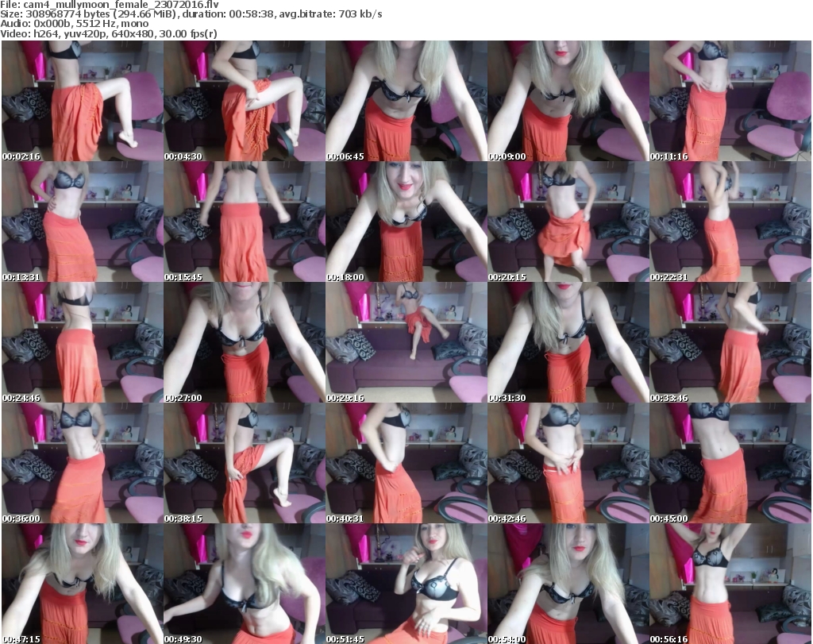Click the thumbnail stamped 00:54:00
Image resolution: width=813 pixels, height=644 pixels.
point(568,584)
